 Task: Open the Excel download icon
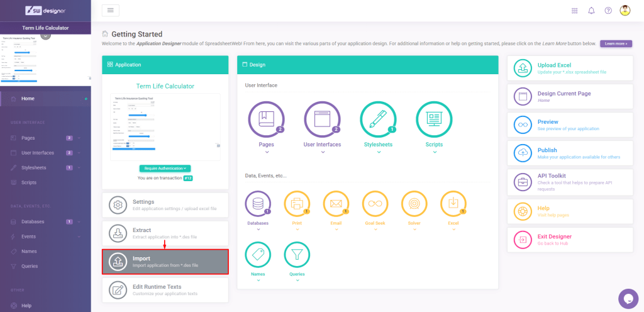[x=453, y=204]
